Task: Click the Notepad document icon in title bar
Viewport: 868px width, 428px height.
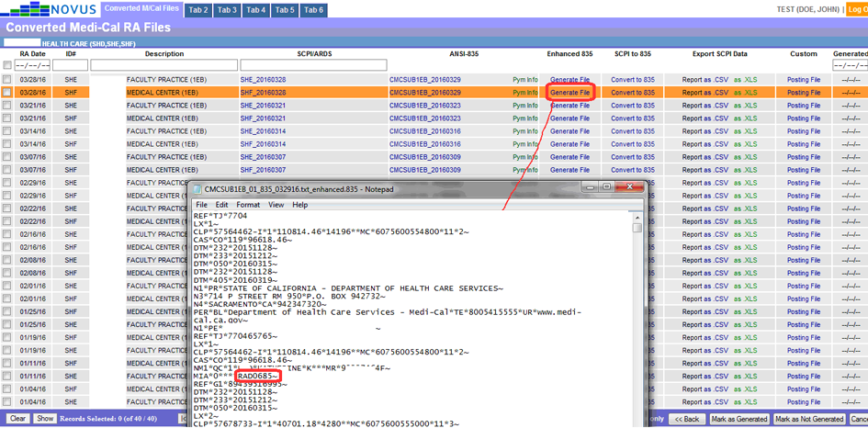Action: pos(197,189)
